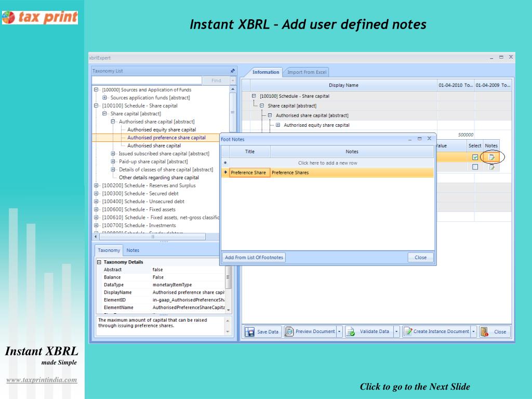Click the Save Data toolbar button
Viewport: 532px width, 399px height.
262,331
